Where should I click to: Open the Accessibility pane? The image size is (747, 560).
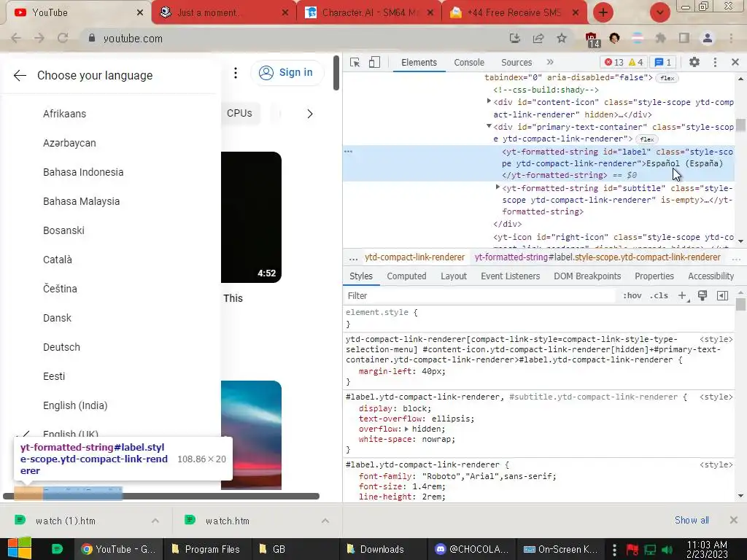(x=711, y=276)
